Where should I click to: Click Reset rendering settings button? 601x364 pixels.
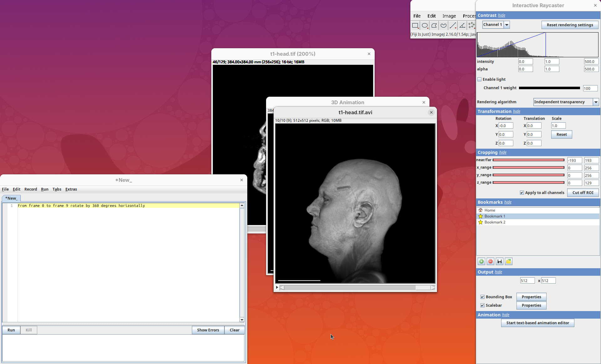point(570,25)
